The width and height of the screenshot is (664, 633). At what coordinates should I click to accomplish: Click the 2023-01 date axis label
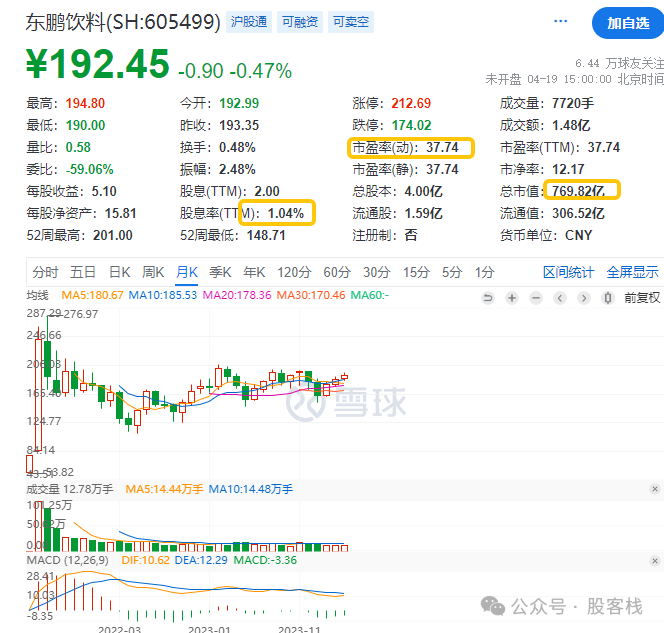tap(209, 629)
